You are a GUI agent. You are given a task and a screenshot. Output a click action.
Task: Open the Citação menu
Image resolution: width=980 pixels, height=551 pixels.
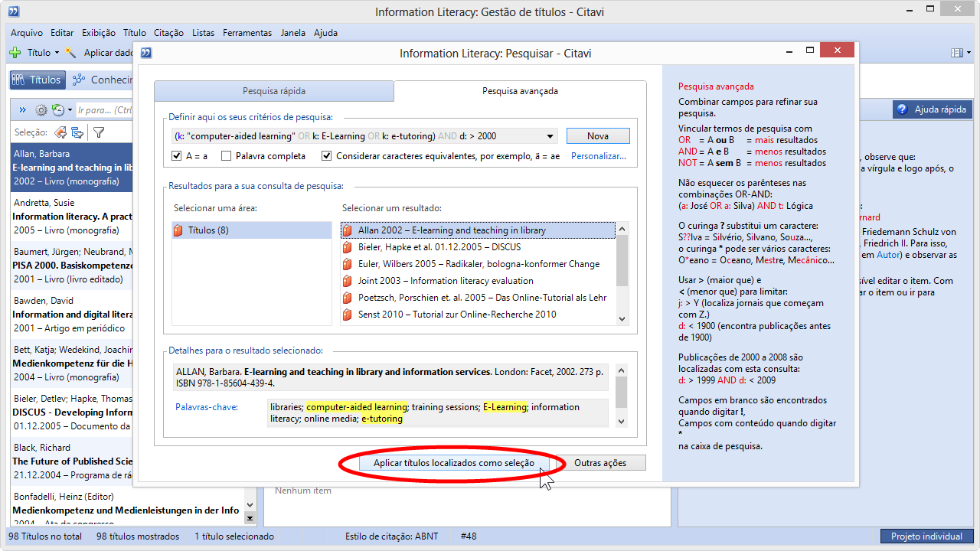(168, 33)
